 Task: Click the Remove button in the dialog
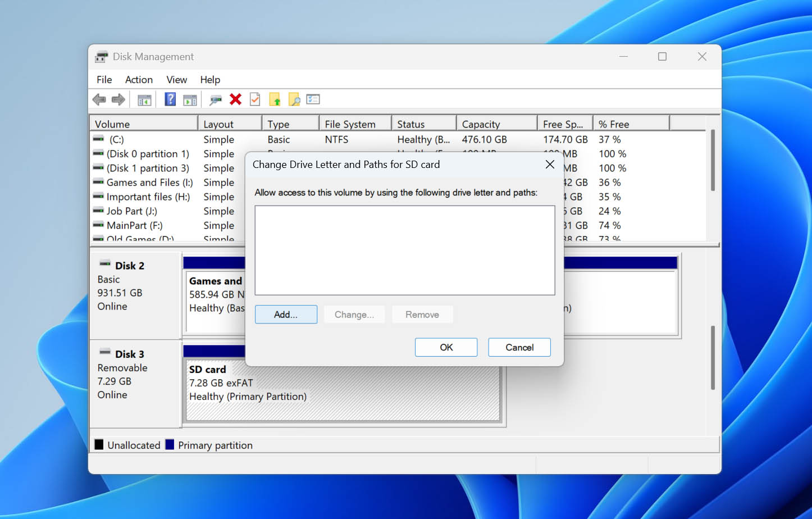[422, 315]
